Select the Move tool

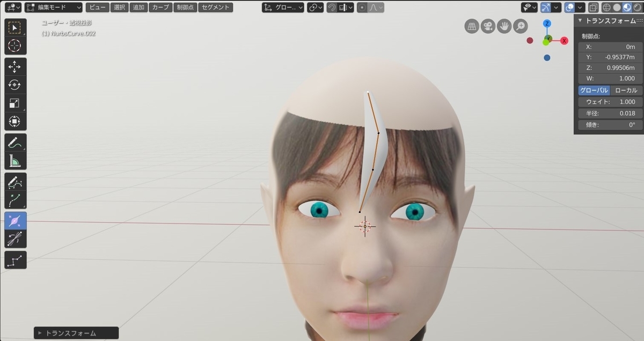coord(15,66)
